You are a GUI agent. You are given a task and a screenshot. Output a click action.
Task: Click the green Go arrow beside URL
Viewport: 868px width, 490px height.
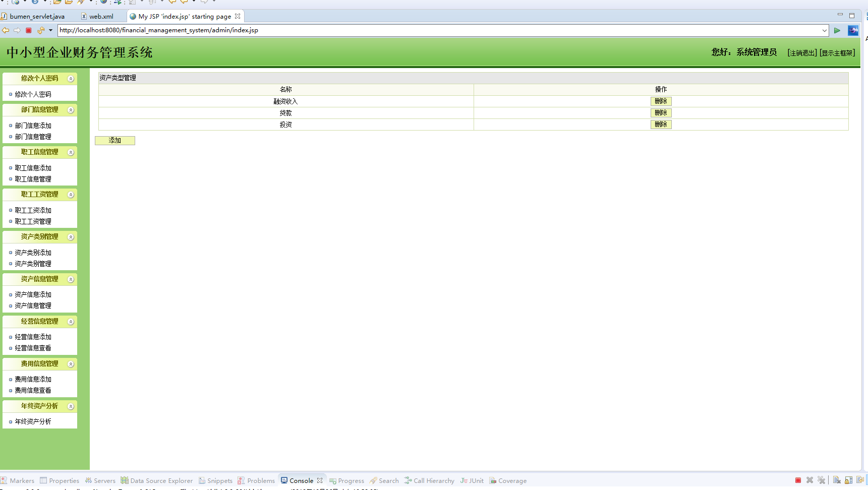point(837,30)
